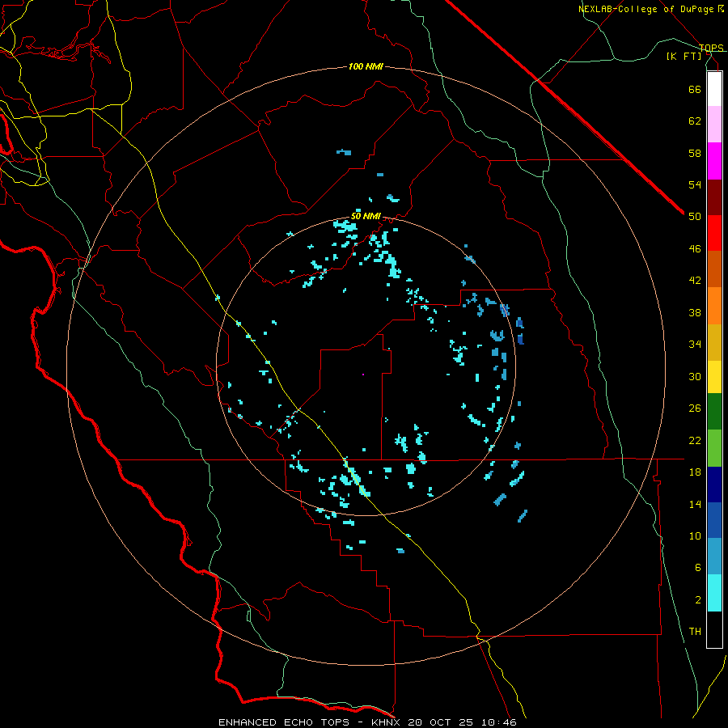Click the 50 value on the legend scale

coord(695,217)
